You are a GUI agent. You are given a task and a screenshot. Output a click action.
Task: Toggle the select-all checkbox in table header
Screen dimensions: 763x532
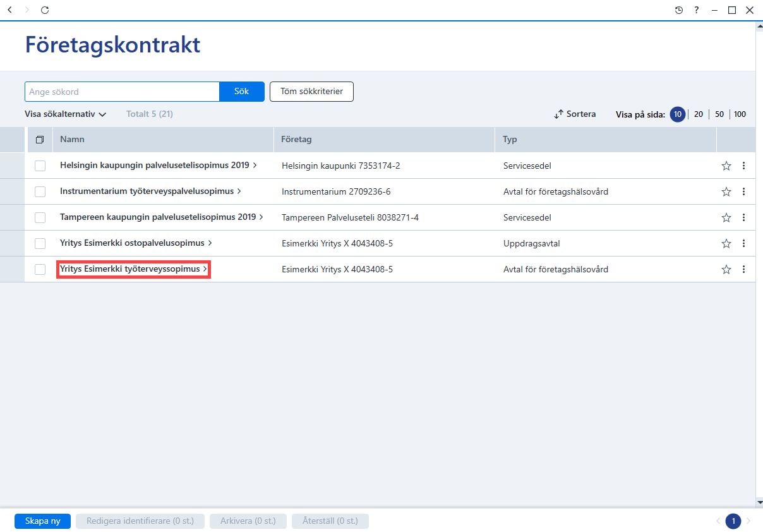(x=40, y=140)
